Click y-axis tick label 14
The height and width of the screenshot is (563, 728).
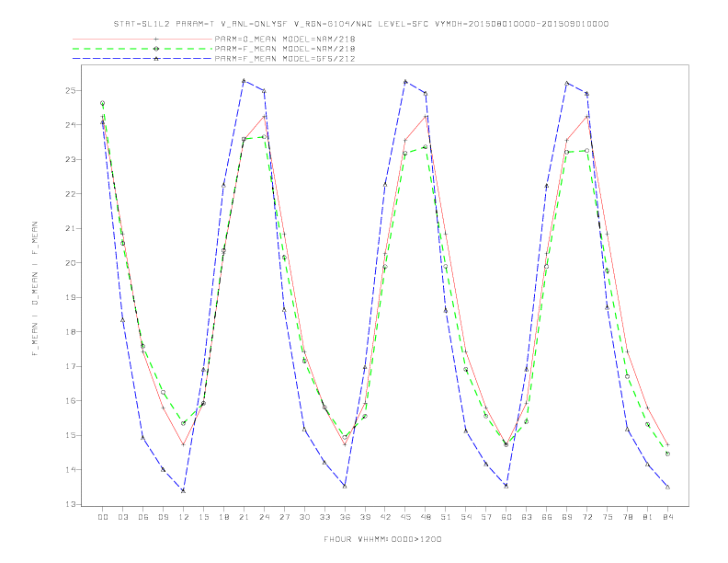71,470
